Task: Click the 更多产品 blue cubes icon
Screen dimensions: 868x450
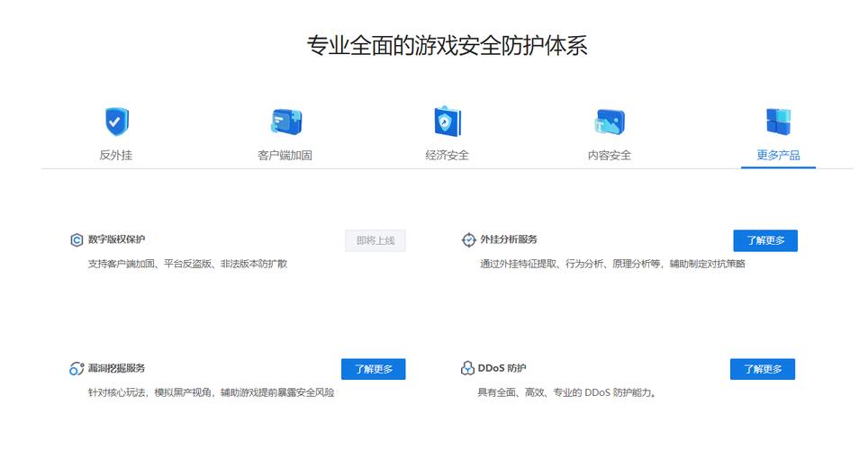Action: tap(778, 121)
